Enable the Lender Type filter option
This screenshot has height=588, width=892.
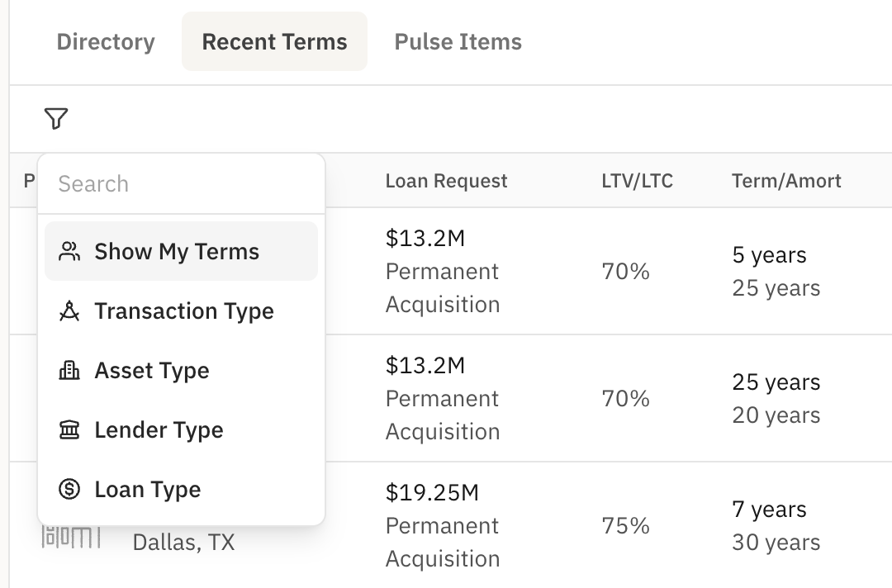tap(159, 430)
